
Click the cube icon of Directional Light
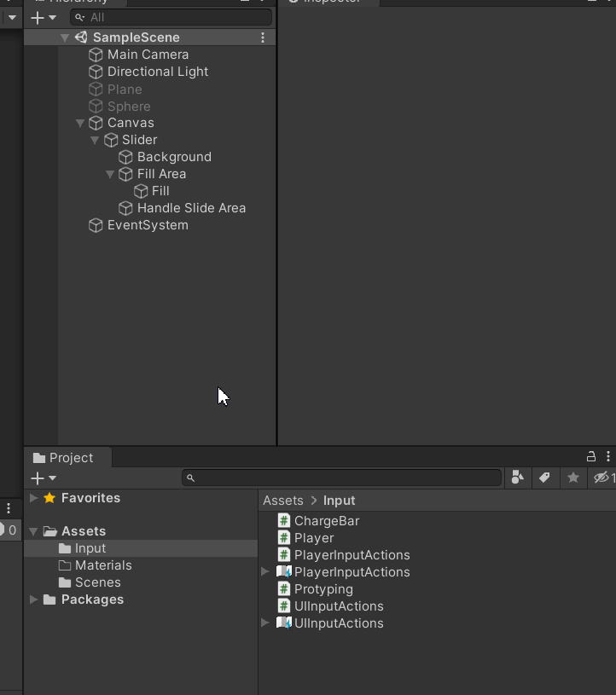pyautogui.click(x=96, y=72)
